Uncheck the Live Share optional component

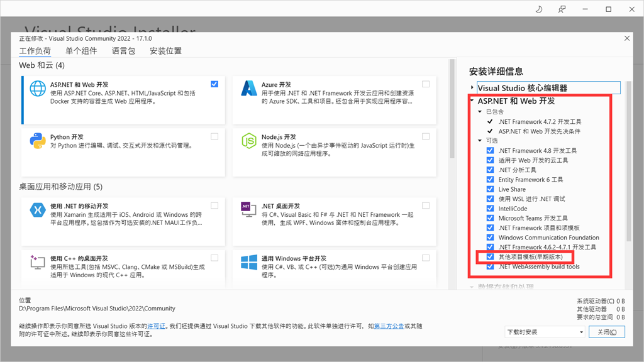(490, 189)
